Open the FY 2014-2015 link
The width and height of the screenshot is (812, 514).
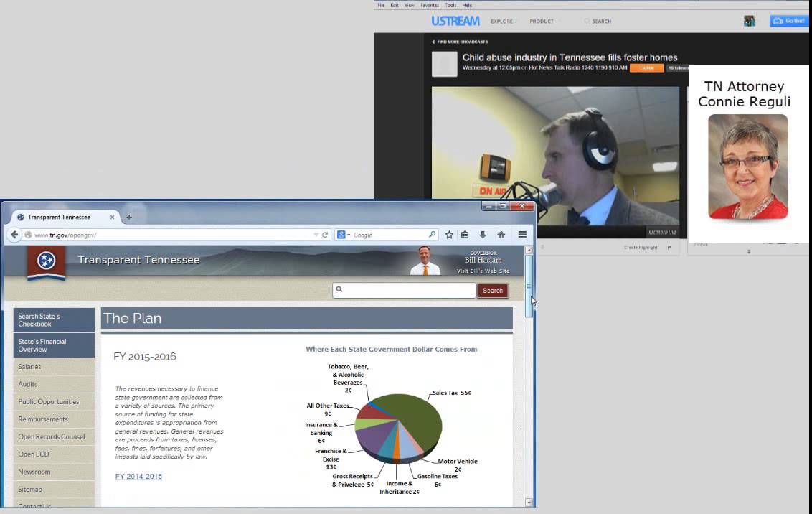click(x=138, y=476)
